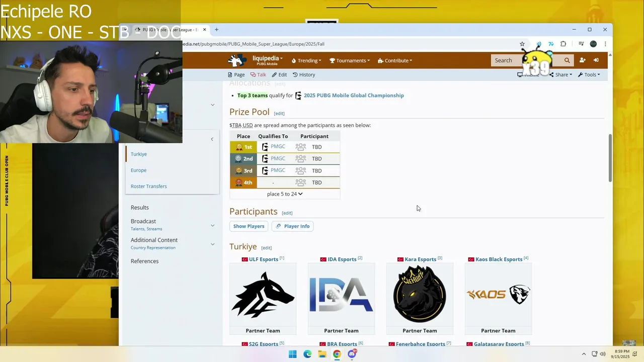Screen dimensions: 644x362
Task: Click the PMGC link in 1st place row
Action: pyautogui.click(x=278, y=146)
